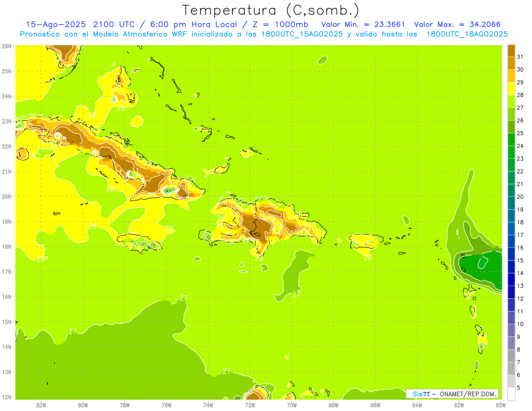Click the 14N latitude axis label
The height and width of the screenshot is (411, 532).
[7, 347]
